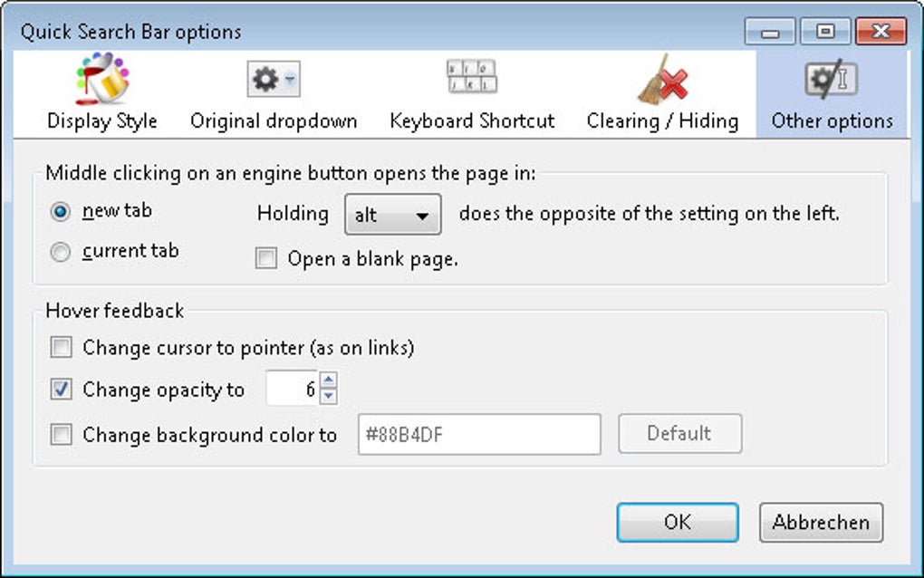Click the Other options pencil icon
Screen dimensions: 924x578
coord(830,79)
